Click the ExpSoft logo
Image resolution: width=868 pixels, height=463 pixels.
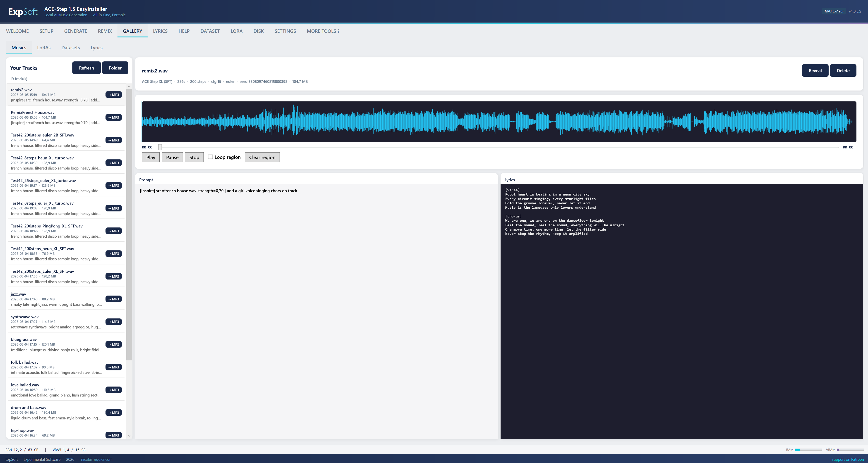coord(23,12)
